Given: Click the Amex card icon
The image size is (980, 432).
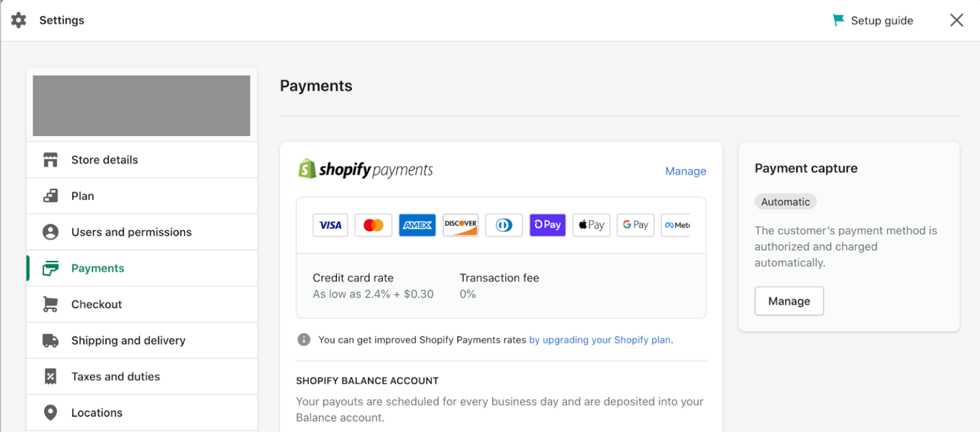Looking at the screenshot, I should pyautogui.click(x=417, y=225).
